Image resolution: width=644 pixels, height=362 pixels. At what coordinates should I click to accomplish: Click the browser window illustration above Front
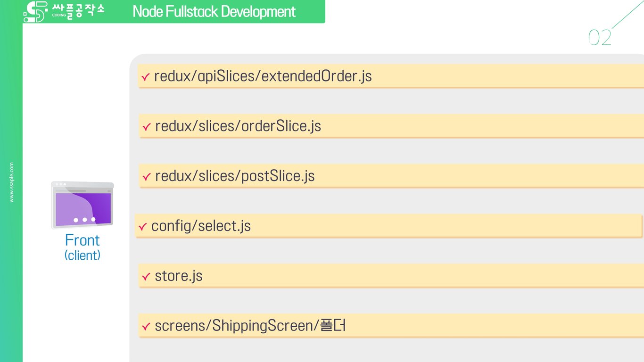click(83, 205)
